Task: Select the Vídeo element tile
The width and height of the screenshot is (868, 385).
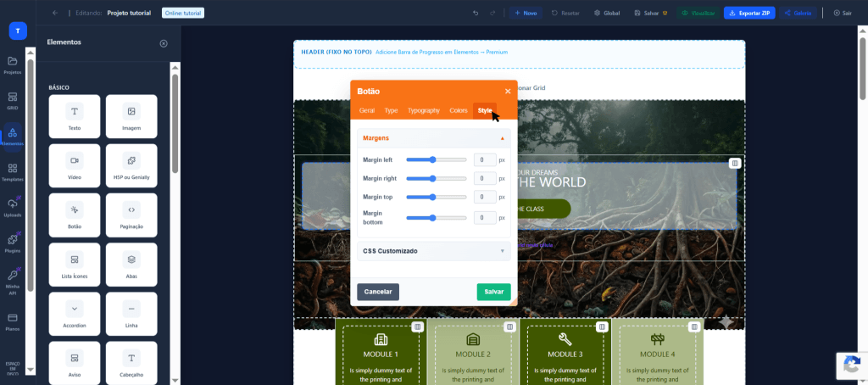Action: (75, 165)
